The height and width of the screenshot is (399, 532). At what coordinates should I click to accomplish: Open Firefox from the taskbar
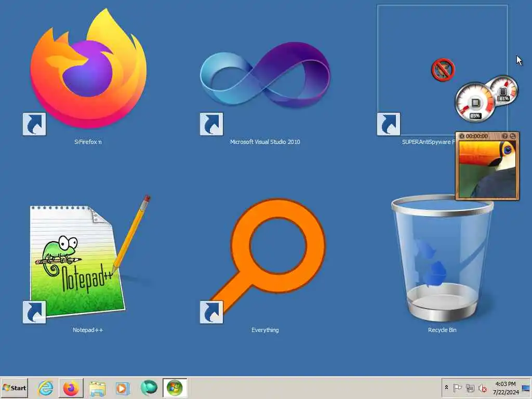point(71,388)
